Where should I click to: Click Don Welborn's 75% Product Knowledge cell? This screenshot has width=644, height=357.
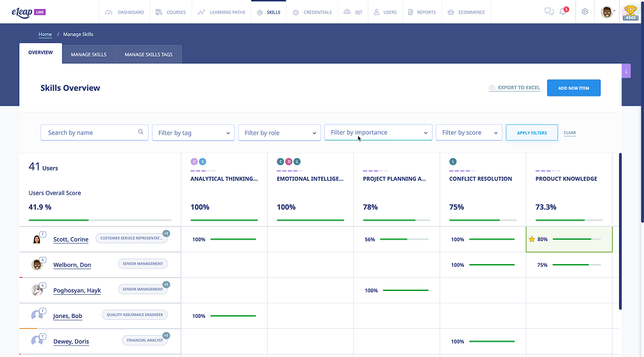(x=569, y=265)
